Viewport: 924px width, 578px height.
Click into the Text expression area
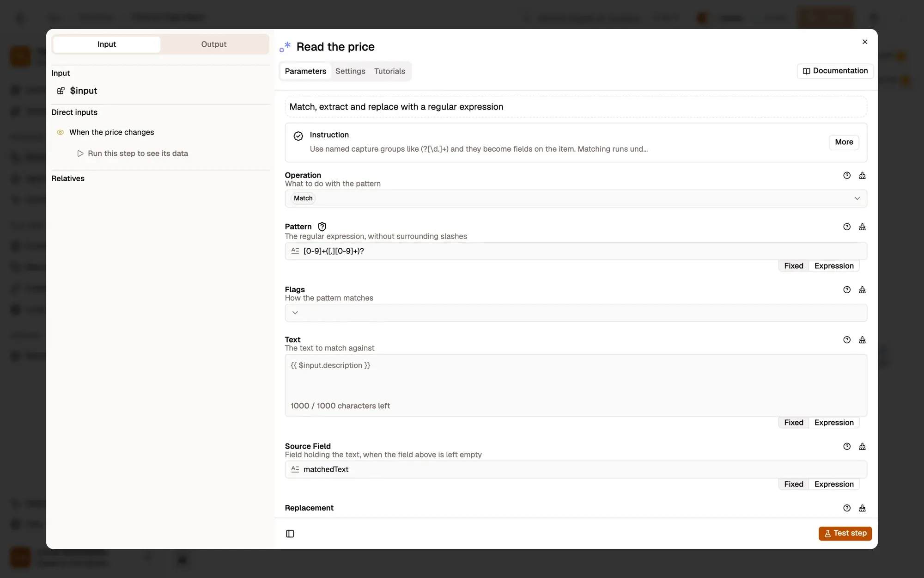coord(576,385)
